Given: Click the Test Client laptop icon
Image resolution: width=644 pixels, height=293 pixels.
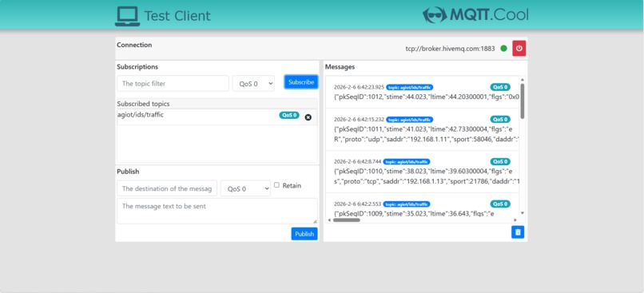Looking at the screenshot, I should click(127, 17).
